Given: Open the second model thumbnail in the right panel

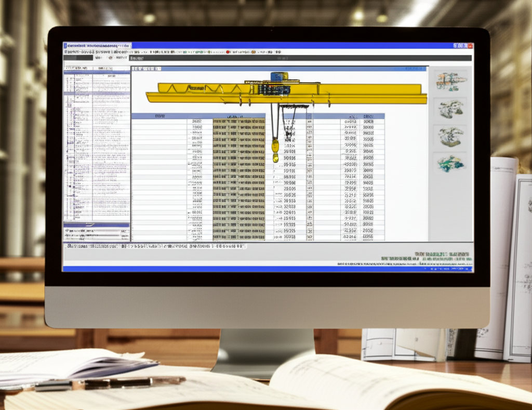Looking at the screenshot, I should click(x=450, y=109).
